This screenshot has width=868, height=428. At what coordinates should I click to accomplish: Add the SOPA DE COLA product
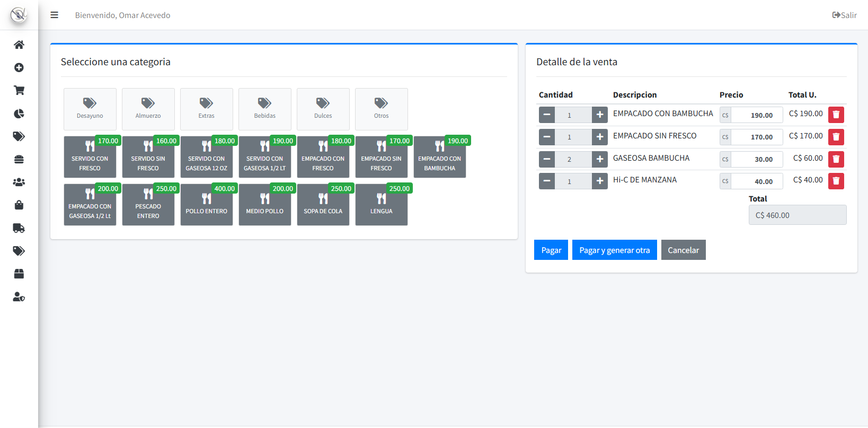323,205
